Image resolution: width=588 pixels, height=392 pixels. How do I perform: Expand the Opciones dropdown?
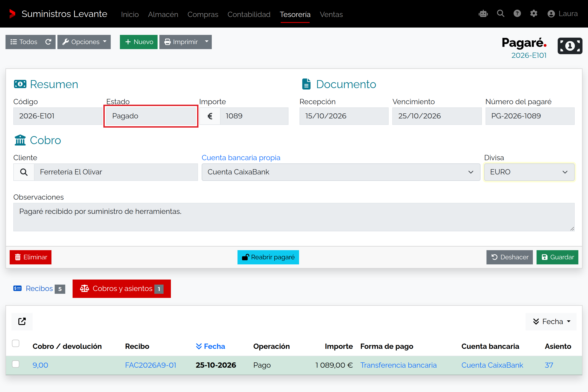pyautogui.click(x=84, y=42)
